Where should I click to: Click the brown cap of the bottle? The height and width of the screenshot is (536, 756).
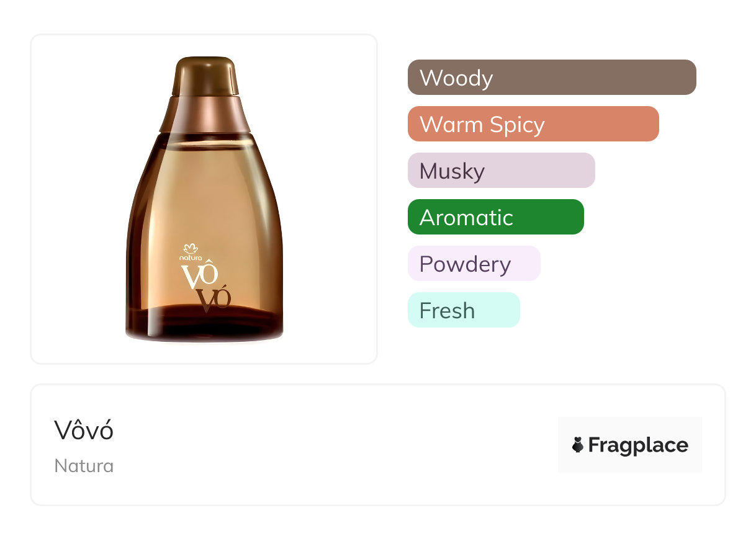coord(206,76)
